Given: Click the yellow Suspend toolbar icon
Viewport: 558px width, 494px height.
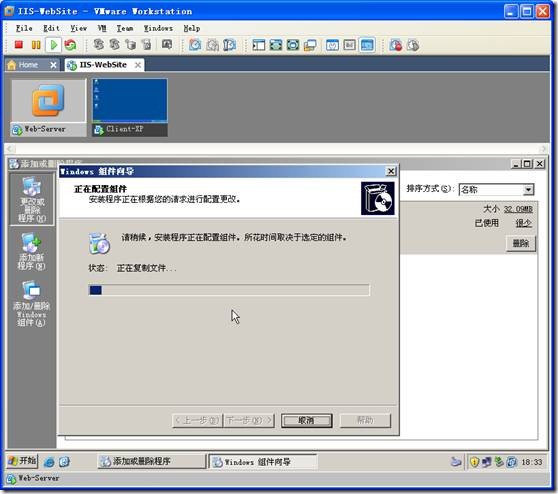Looking at the screenshot, I should [36, 45].
